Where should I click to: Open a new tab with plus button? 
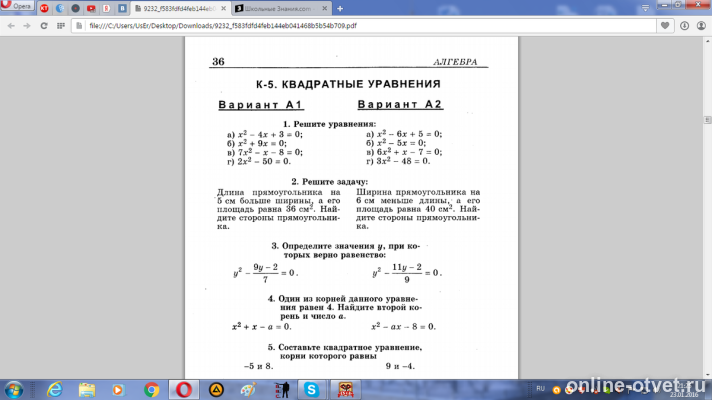click(x=340, y=9)
